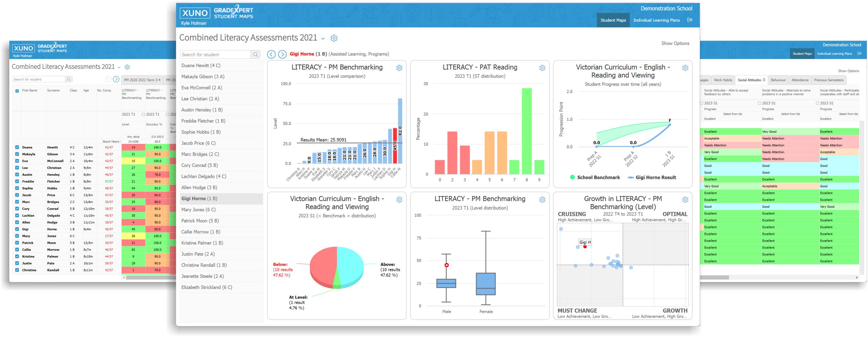Viewport: 868px width, 337px height.
Task: Select Elizabeth Strickland (6 C) in the student list
Action: coord(221,287)
